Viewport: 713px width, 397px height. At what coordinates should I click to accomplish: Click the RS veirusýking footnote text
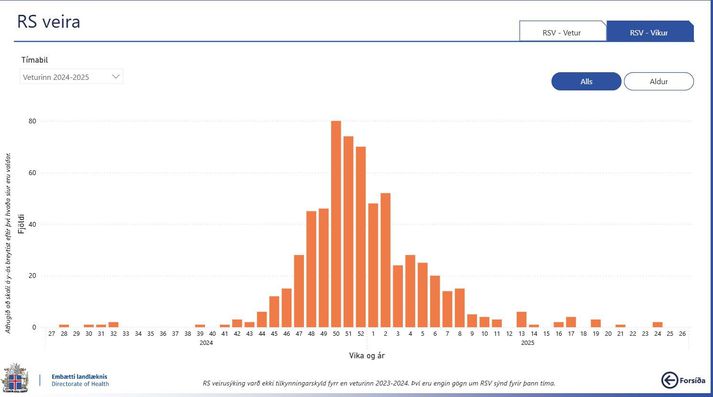(379, 383)
